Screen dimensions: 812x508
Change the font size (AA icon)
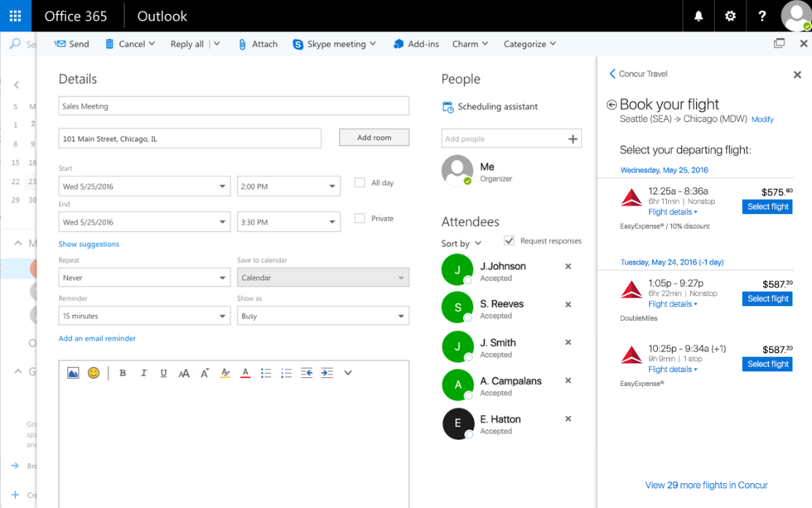[184, 373]
